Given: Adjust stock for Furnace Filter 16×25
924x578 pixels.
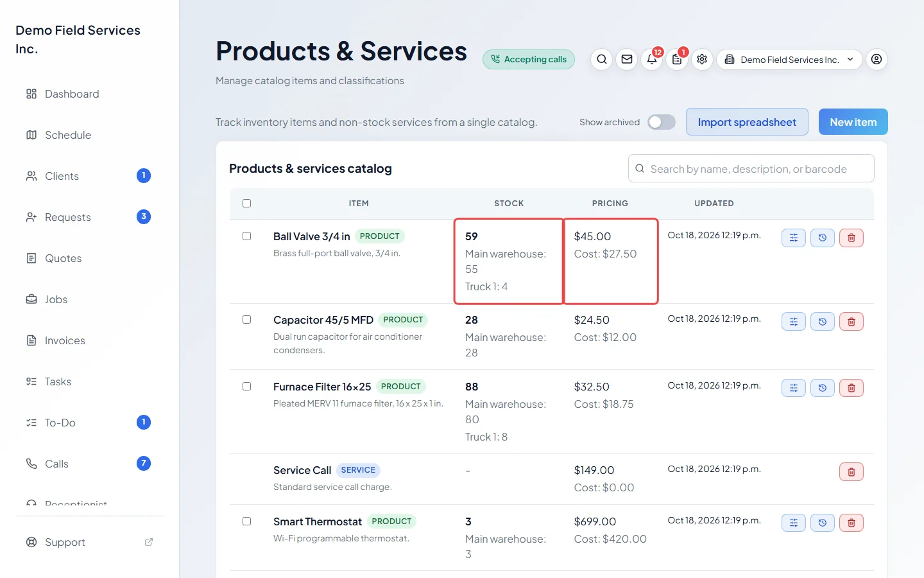Looking at the screenshot, I should (x=794, y=388).
